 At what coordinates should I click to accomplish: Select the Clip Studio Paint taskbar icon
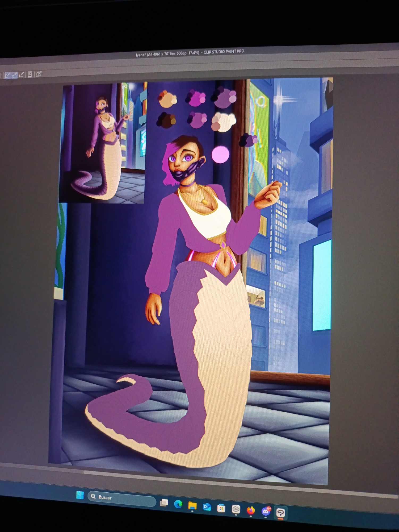pos(280,513)
